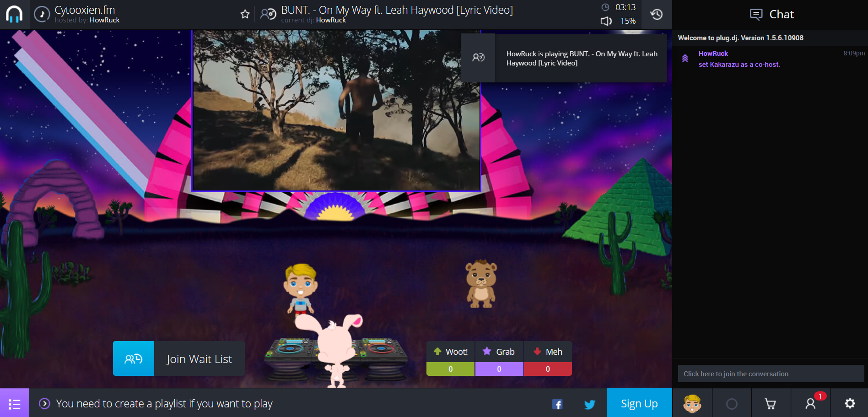Click the co-host promotion chat icon
868x417 pixels.
(x=685, y=59)
